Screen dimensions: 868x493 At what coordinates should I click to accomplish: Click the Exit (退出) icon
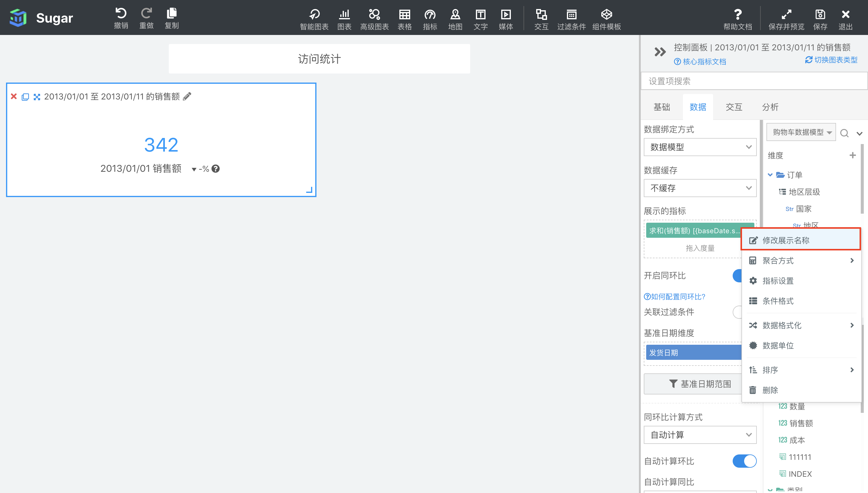tap(845, 20)
